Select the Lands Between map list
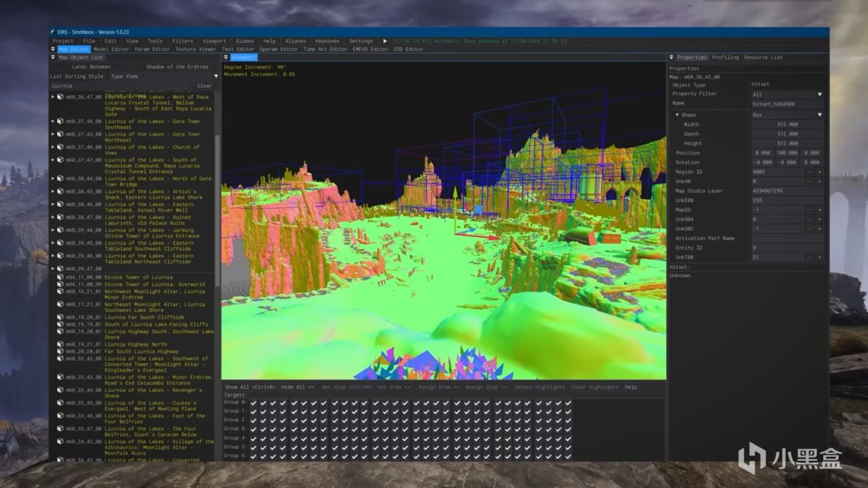868x488 pixels. point(91,67)
